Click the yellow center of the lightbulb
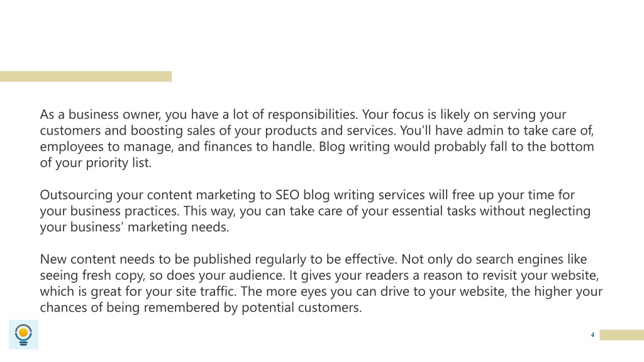 [x=23, y=332]
